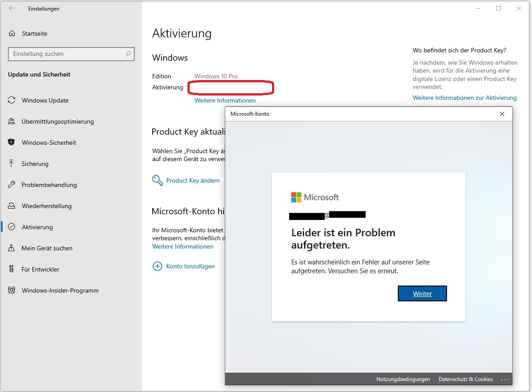Open Nutzungsbedingungen in dialog footer
The height and width of the screenshot is (392, 532).
point(403,379)
